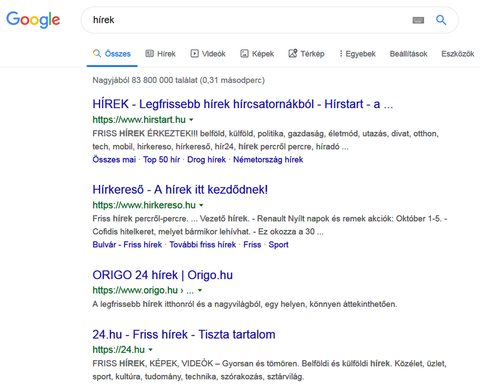This screenshot has height=392, width=480.
Task: Click the https://www.hirstart.hu URL
Action: (x=139, y=120)
